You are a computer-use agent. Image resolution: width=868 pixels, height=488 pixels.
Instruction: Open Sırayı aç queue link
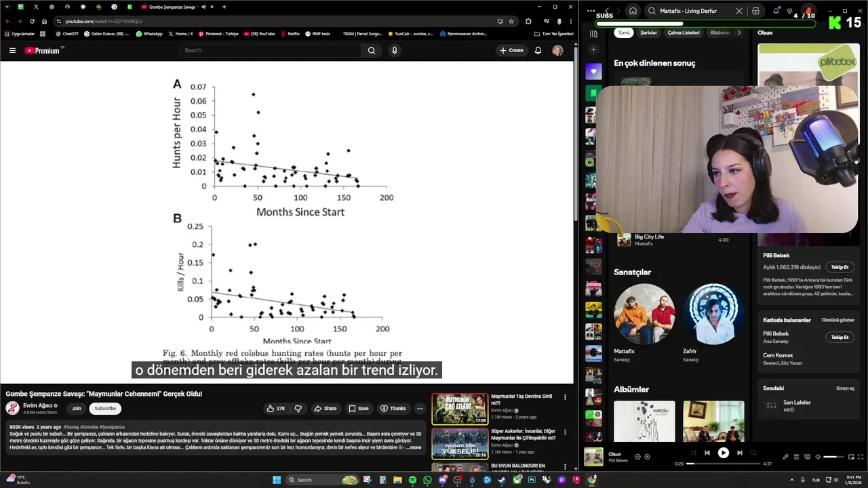(845, 388)
